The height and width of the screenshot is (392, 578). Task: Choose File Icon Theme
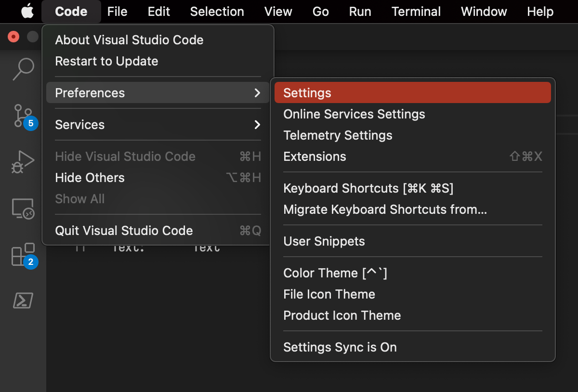pyautogui.click(x=413, y=294)
